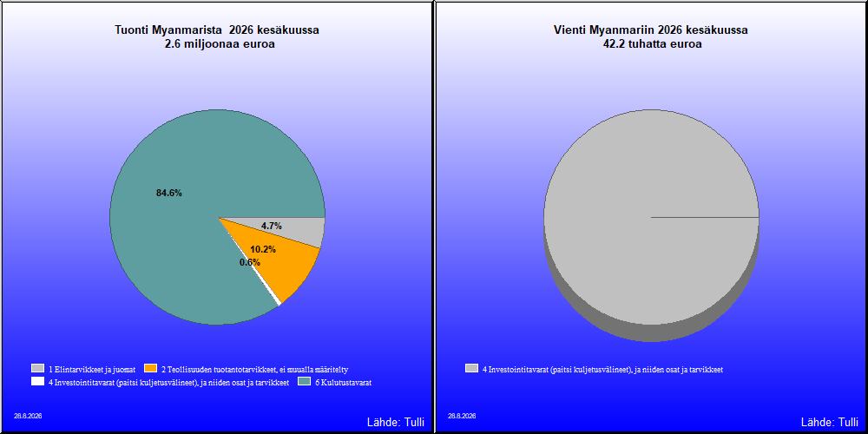Click the '10.2%' label
This screenshot has width=868, height=434.
pyautogui.click(x=263, y=249)
